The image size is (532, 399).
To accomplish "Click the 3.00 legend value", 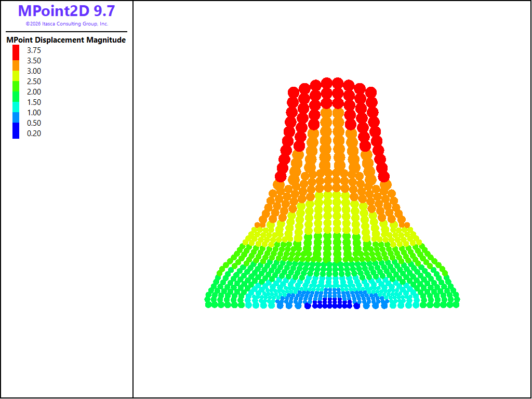I will coord(34,71).
